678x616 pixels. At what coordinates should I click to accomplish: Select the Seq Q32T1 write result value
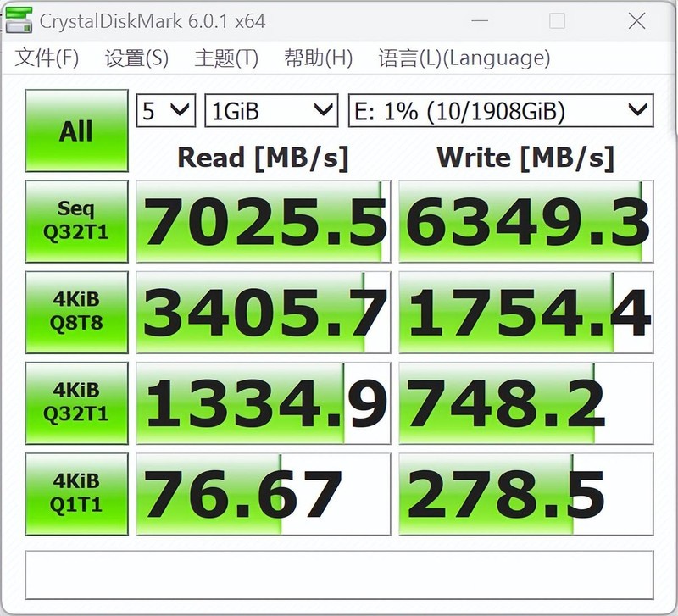(x=525, y=219)
